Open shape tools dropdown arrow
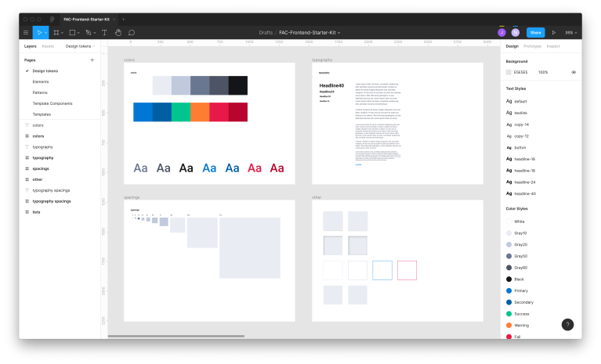Image resolution: width=601 pixels, height=364 pixels. click(x=78, y=33)
